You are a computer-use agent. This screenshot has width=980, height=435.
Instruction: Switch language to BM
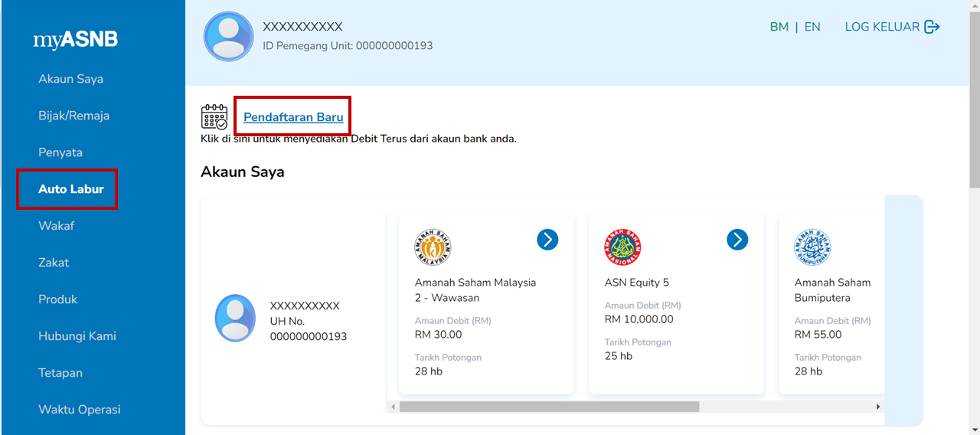[779, 27]
